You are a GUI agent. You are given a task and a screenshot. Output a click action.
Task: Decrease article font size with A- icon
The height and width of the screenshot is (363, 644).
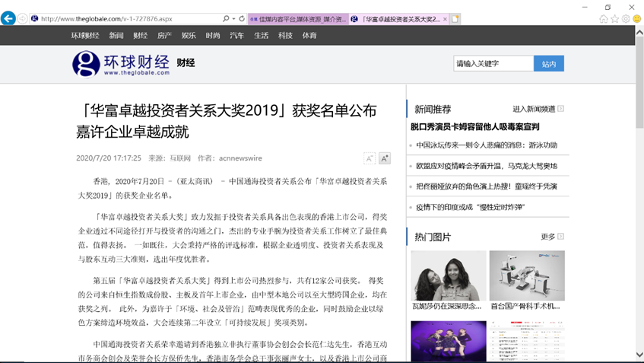click(370, 158)
